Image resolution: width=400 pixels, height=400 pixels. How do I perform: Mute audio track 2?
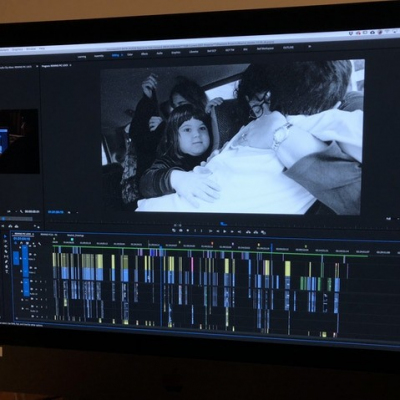(36, 289)
